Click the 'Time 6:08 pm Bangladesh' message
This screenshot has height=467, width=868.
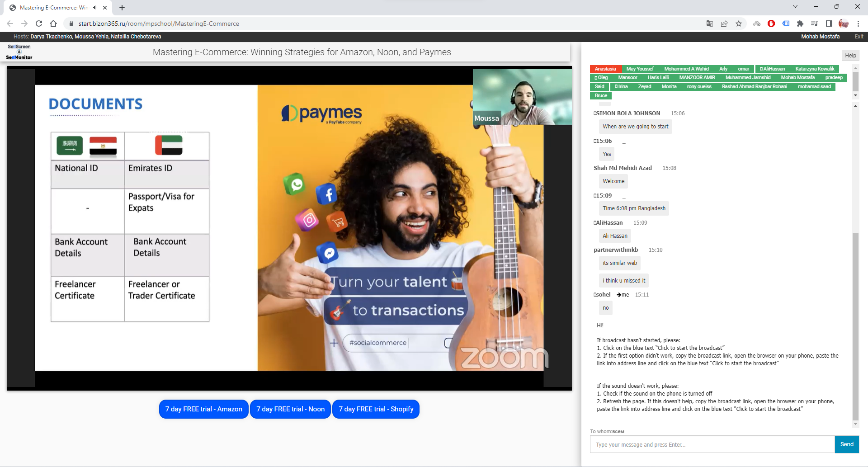click(634, 208)
